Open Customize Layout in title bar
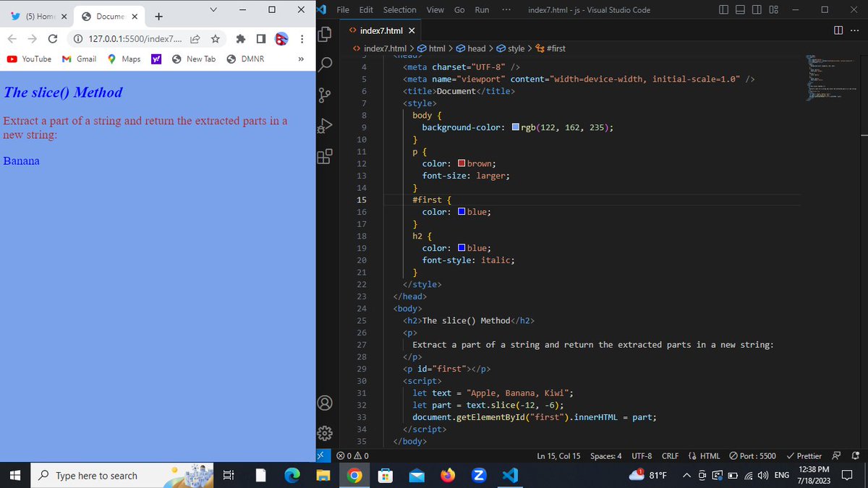The width and height of the screenshot is (868, 488). 773,10
